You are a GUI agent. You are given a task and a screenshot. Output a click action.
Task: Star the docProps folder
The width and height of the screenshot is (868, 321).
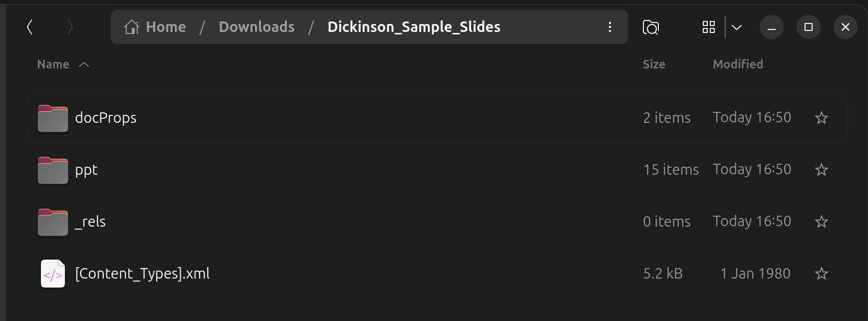[821, 118]
